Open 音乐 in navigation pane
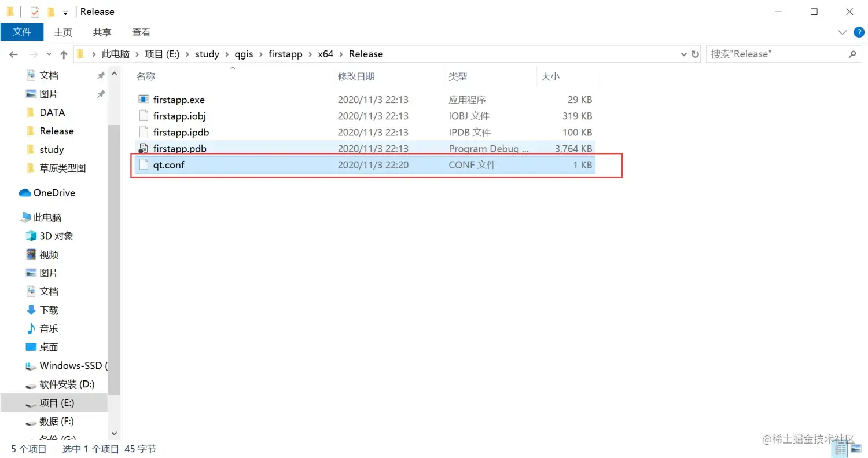The image size is (868, 458). point(49,328)
